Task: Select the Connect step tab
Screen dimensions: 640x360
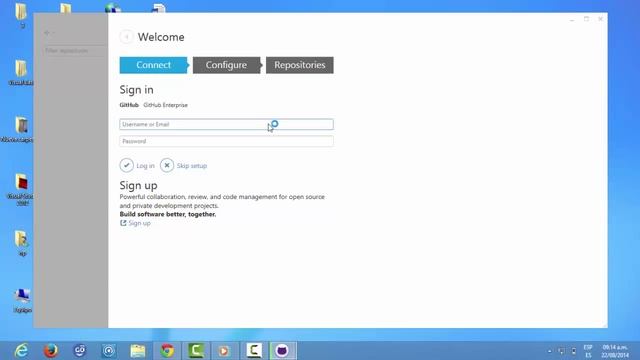Action: tap(153, 65)
